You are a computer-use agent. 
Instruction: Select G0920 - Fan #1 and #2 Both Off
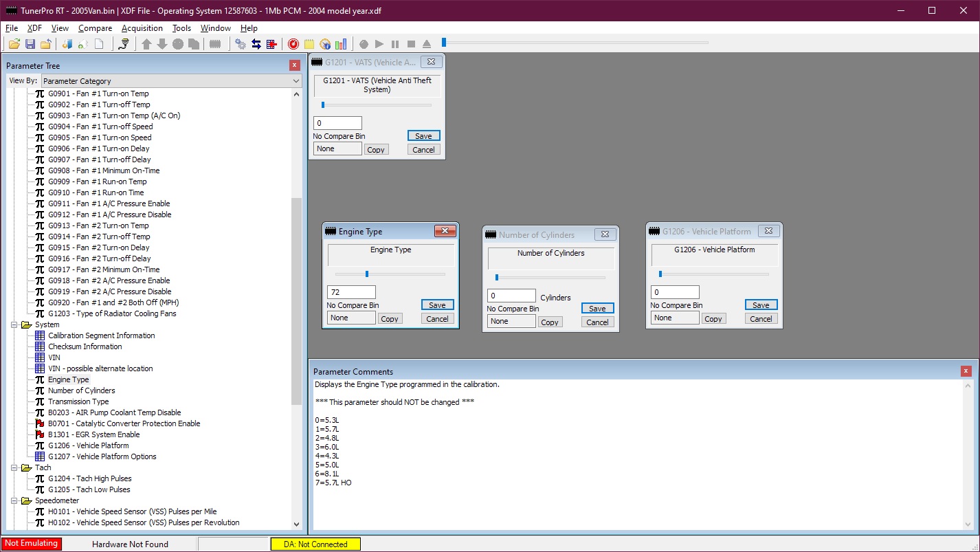coord(113,302)
